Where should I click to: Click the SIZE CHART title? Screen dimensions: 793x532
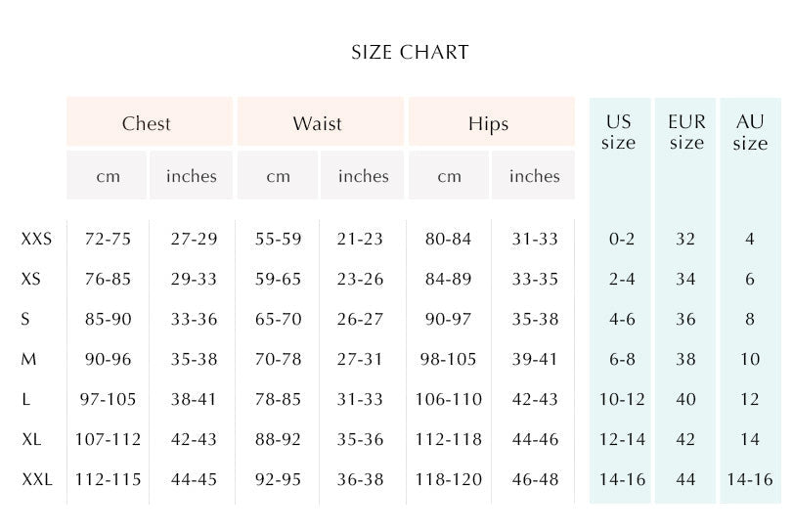pyautogui.click(x=410, y=53)
